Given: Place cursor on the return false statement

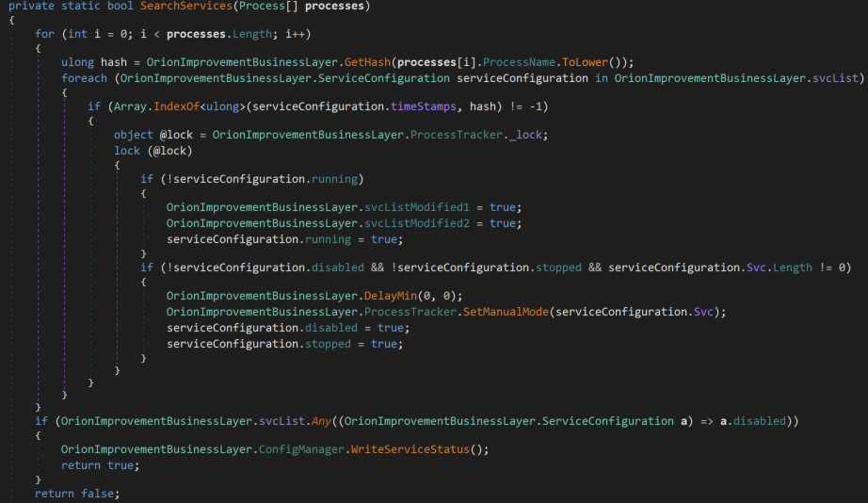Looking at the screenshot, I should (78, 494).
